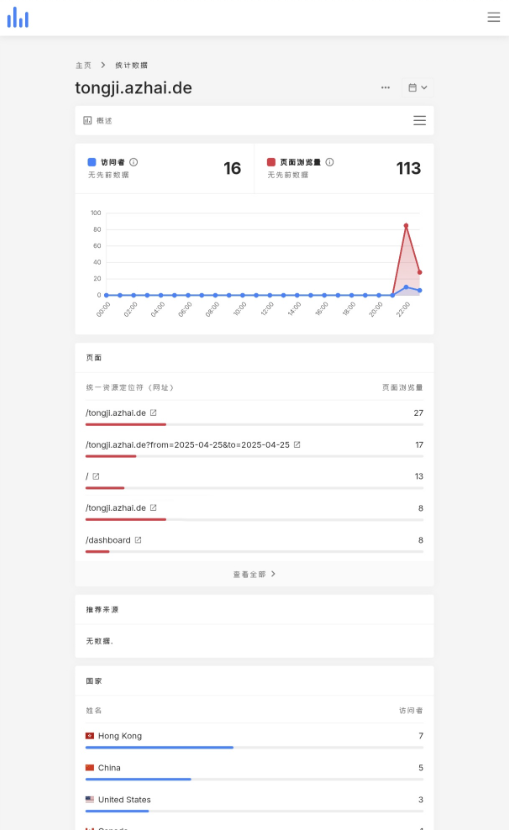Image resolution: width=509 pixels, height=830 pixels.
Task: Click the red page views legend square
Action: point(271,162)
